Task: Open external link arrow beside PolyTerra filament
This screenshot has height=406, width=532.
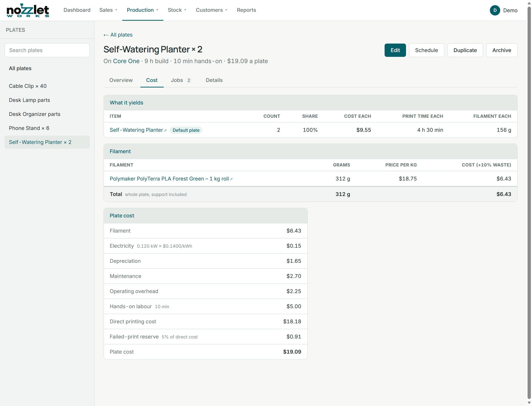Action: [x=231, y=179]
